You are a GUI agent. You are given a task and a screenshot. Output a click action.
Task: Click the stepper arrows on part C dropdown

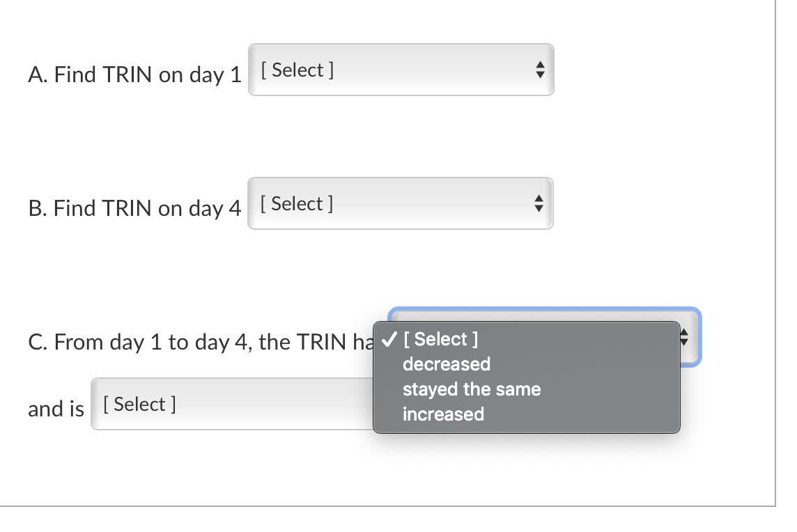[x=684, y=338]
